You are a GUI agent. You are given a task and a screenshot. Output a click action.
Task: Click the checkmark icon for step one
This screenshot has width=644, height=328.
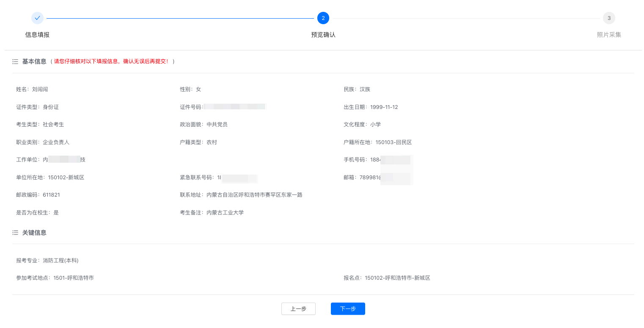[x=37, y=18]
